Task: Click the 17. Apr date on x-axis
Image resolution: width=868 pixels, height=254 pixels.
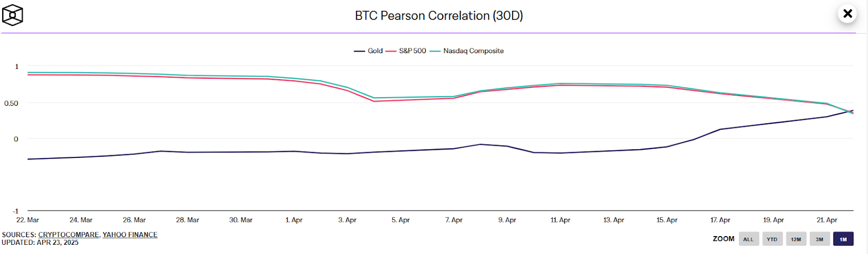Action: [x=720, y=220]
